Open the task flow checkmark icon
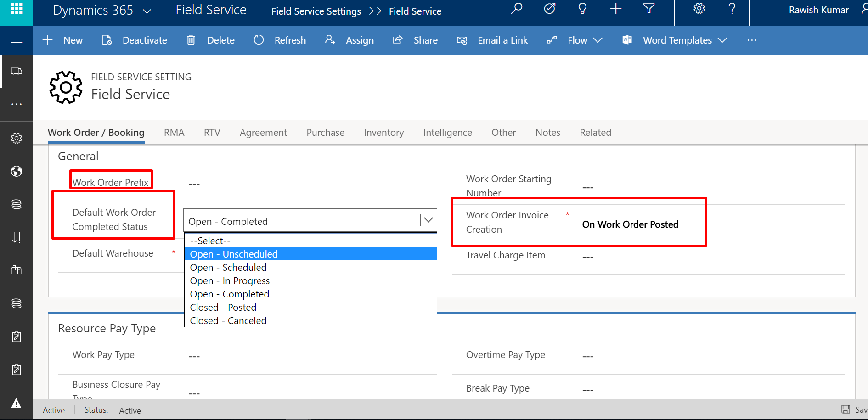 (549, 9)
